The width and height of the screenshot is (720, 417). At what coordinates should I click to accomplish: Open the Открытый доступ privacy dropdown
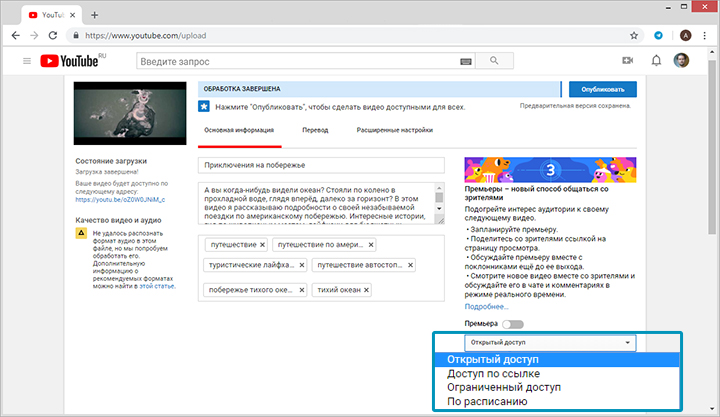(x=550, y=343)
